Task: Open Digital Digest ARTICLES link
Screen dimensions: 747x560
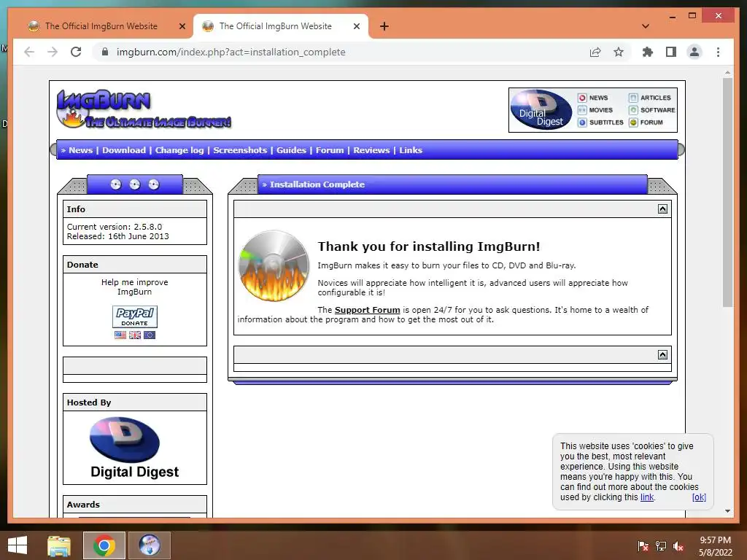Action: point(650,98)
